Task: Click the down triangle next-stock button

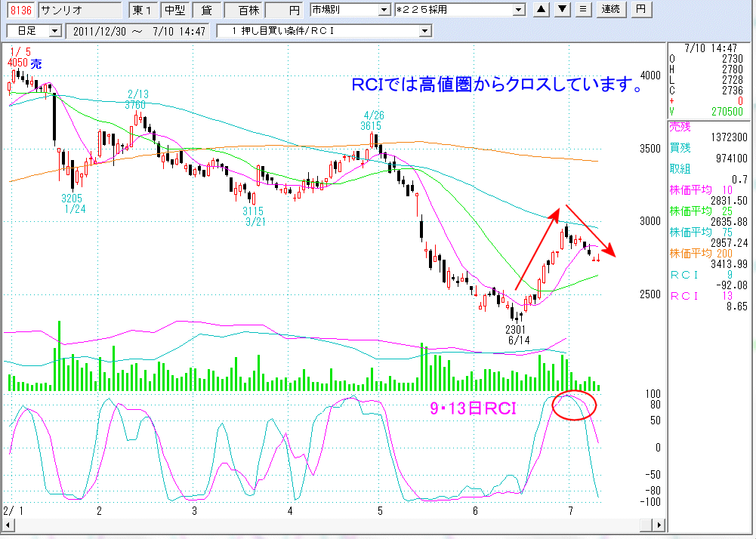Action: (x=563, y=9)
